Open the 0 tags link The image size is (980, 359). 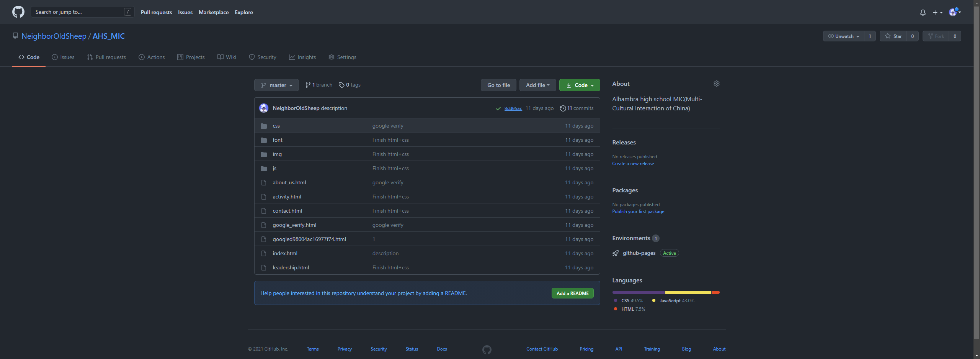click(x=350, y=85)
